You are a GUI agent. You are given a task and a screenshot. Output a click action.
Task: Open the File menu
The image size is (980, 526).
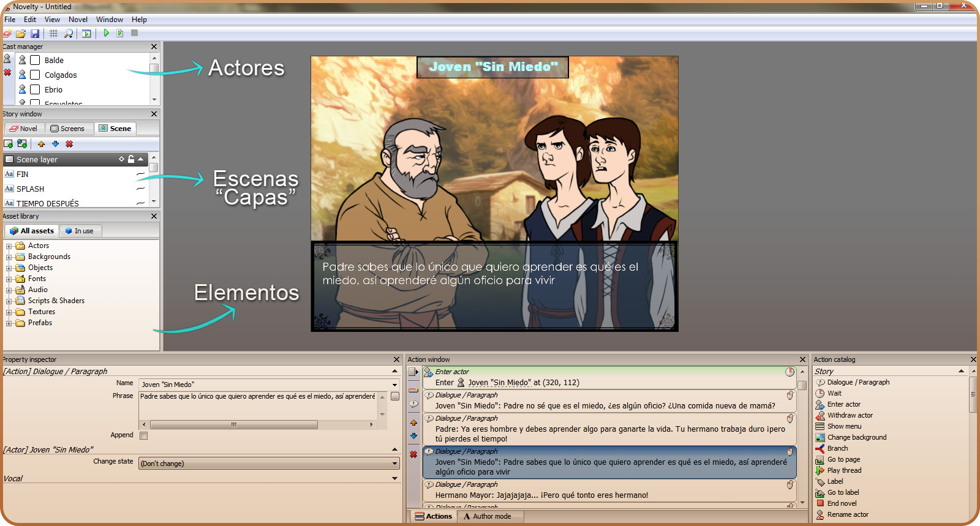tap(10, 20)
